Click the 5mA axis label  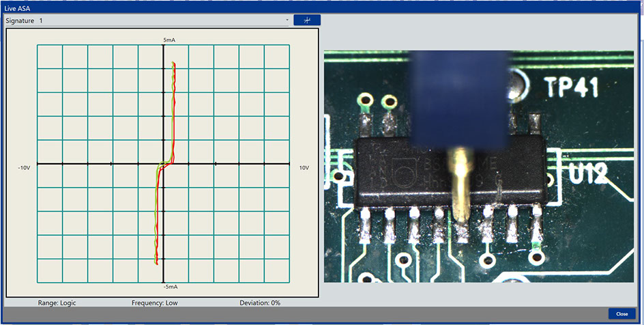click(x=169, y=40)
